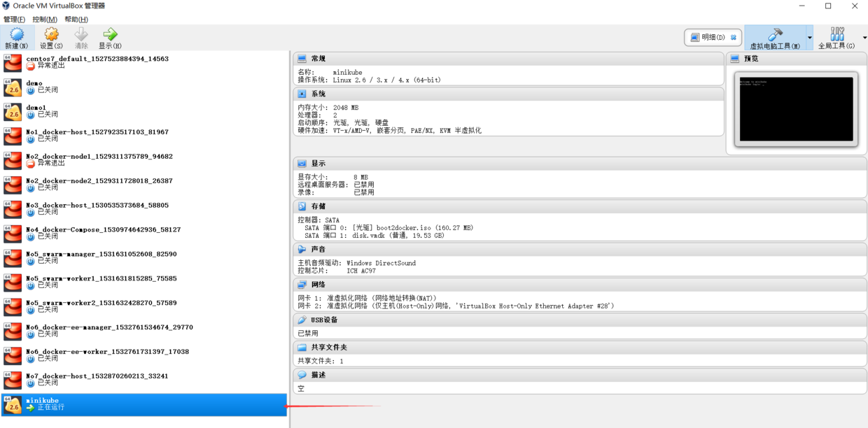Click the 新建(N) new VM toolbar icon
The width and height of the screenshot is (868, 428).
pyautogui.click(x=16, y=34)
